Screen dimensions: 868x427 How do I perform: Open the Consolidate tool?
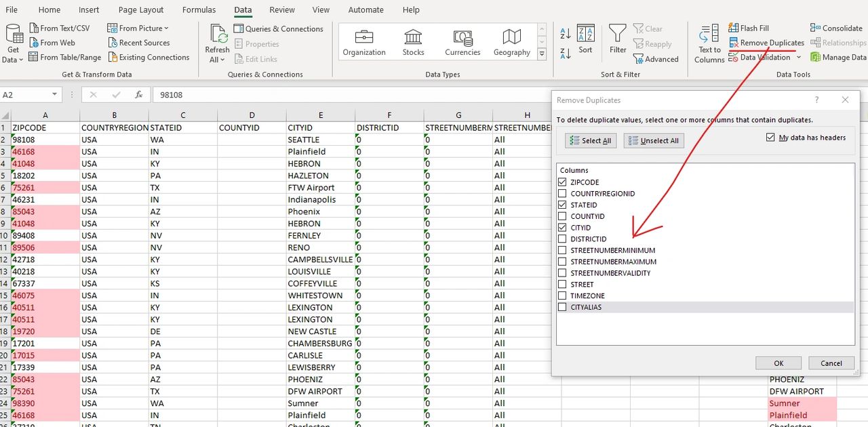tap(837, 28)
